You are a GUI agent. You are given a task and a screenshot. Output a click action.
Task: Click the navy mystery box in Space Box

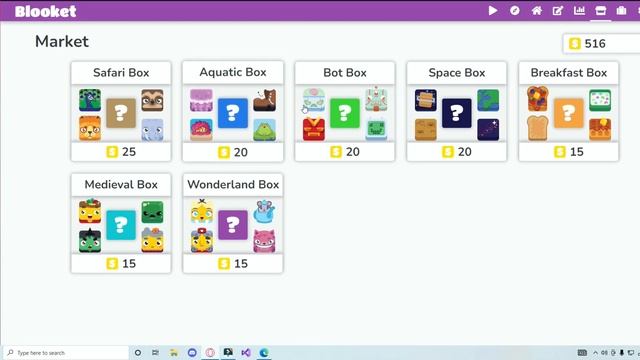pos(457,113)
